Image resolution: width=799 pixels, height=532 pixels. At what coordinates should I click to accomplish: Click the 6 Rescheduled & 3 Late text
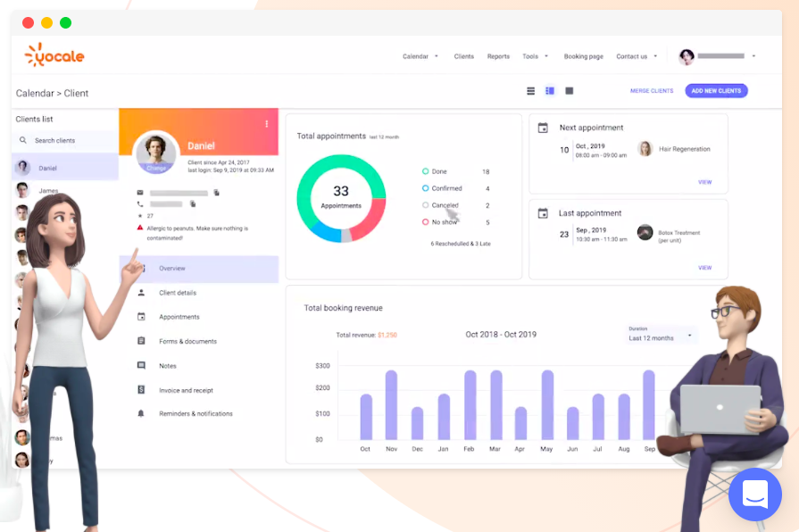click(461, 244)
